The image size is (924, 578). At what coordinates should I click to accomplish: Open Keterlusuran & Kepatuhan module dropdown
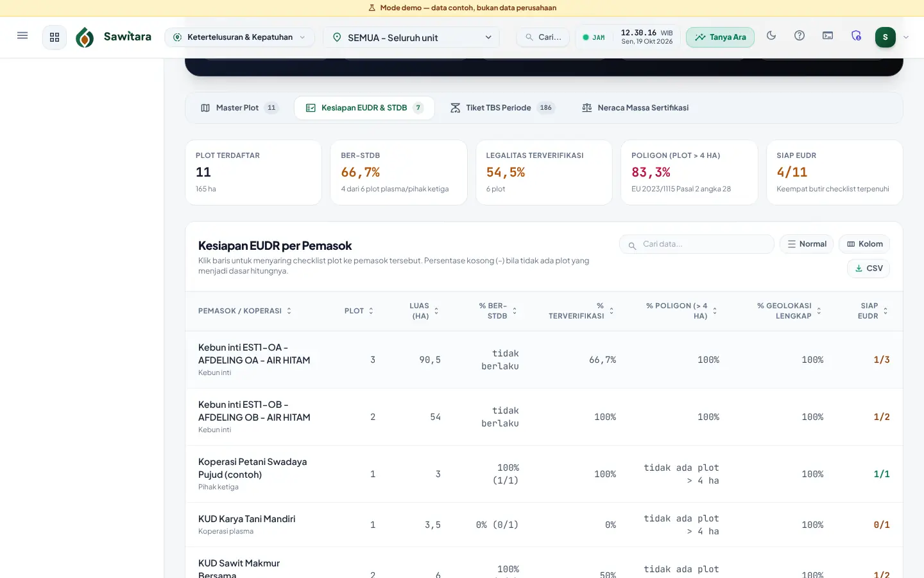click(240, 37)
